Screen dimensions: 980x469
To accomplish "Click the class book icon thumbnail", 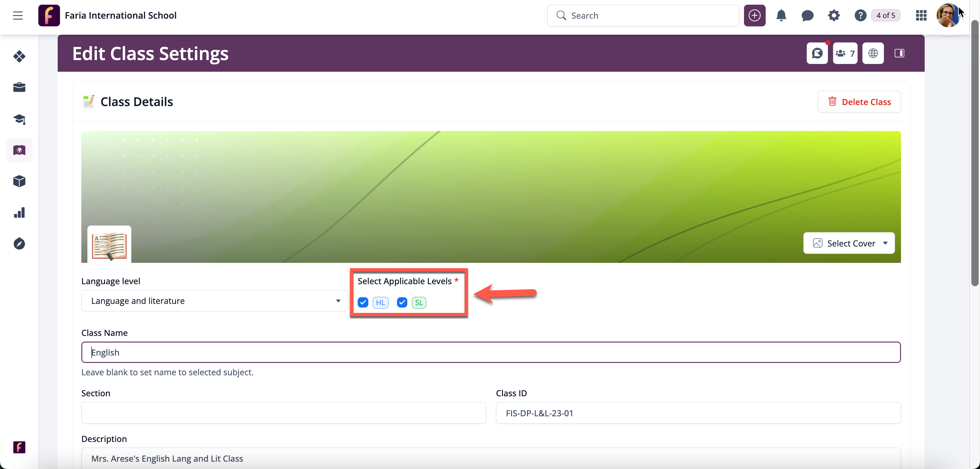I will 109,246.
